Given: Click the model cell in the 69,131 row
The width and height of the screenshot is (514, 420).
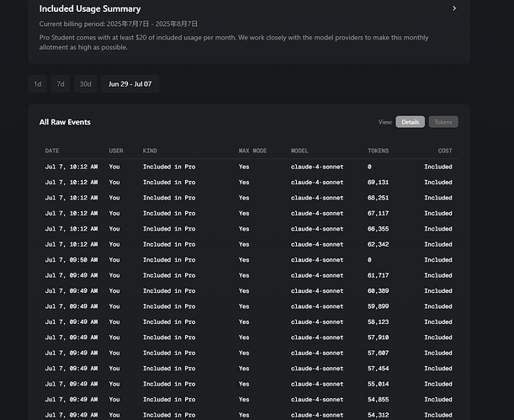Looking at the screenshot, I should pos(317,183).
